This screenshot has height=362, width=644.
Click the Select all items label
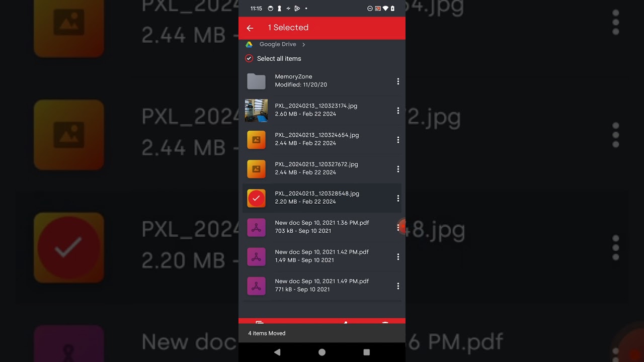(x=279, y=58)
